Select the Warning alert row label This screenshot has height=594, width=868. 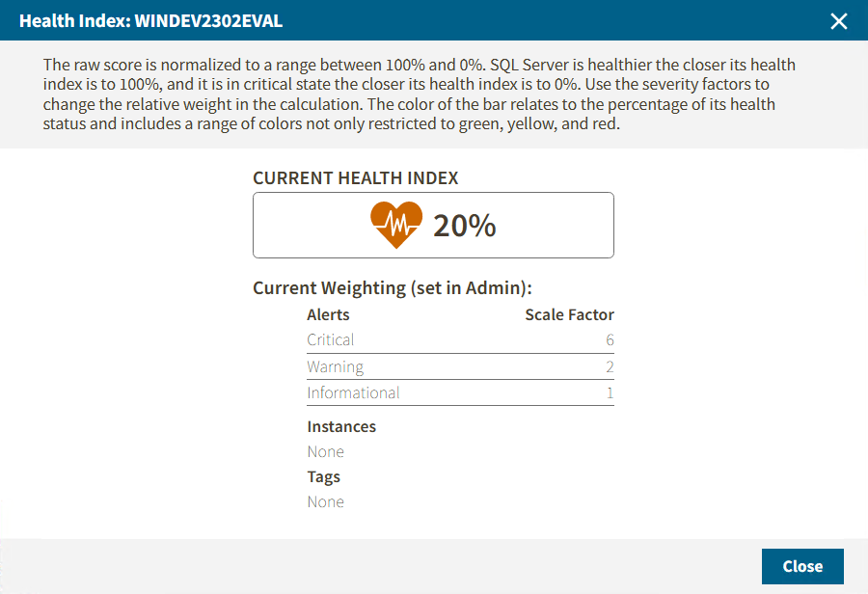[x=335, y=366]
